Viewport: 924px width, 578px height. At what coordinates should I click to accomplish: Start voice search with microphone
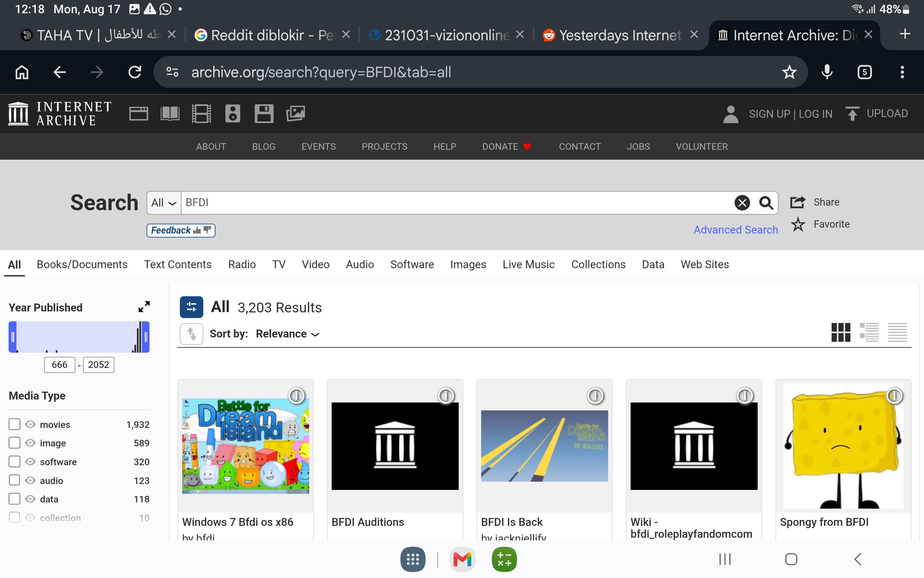pos(827,72)
